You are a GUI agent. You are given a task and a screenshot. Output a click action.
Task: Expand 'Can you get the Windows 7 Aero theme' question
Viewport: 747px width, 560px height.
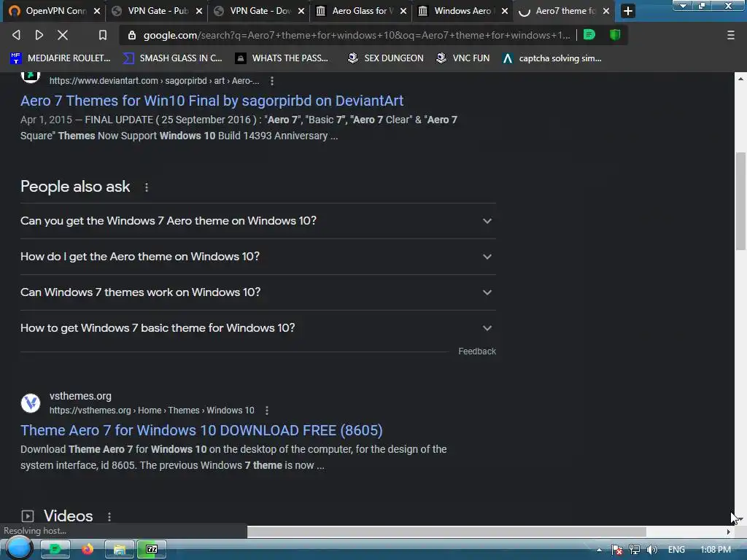[258, 221]
